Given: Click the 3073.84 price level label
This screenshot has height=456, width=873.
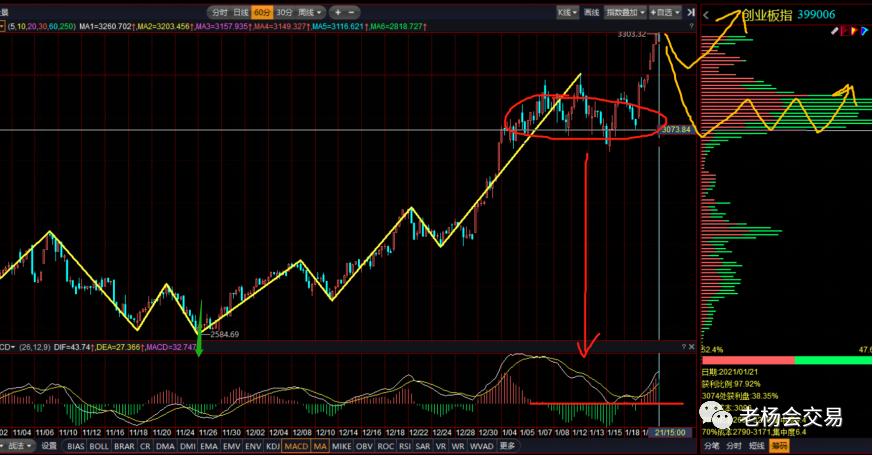Looking at the screenshot, I should click(676, 130).
